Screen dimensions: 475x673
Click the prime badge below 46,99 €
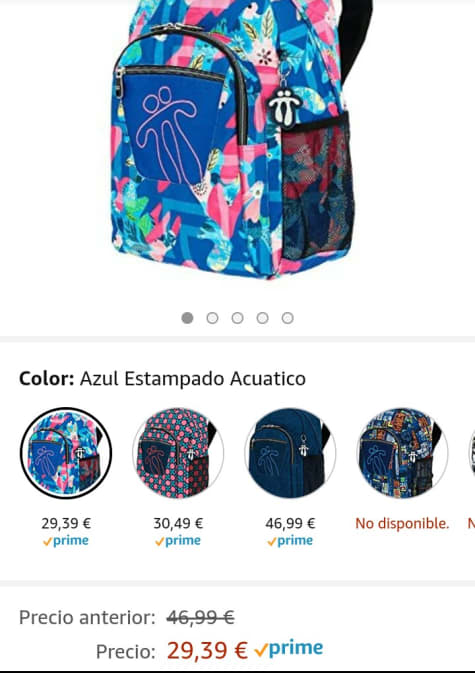click(x=290, y=540)
